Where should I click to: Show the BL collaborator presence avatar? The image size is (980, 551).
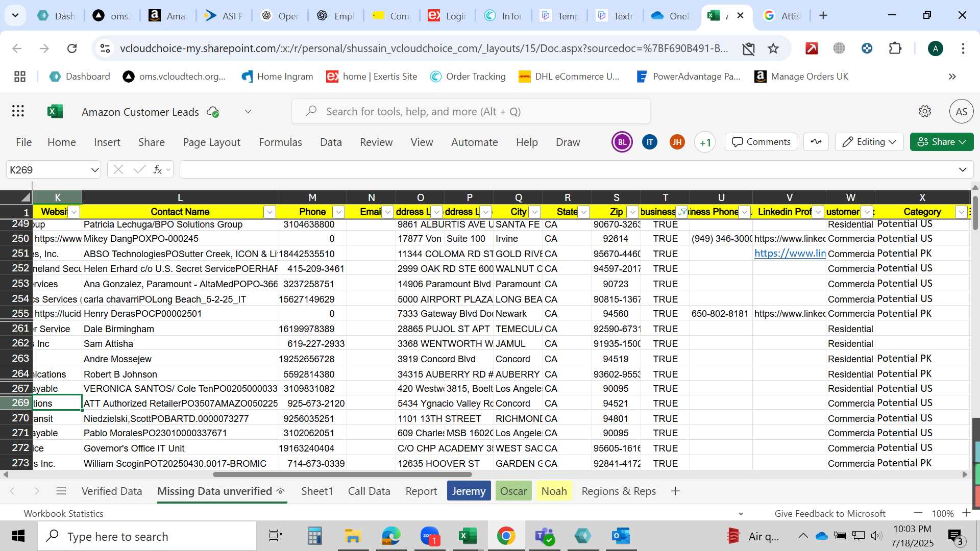(x=622, y=142)
